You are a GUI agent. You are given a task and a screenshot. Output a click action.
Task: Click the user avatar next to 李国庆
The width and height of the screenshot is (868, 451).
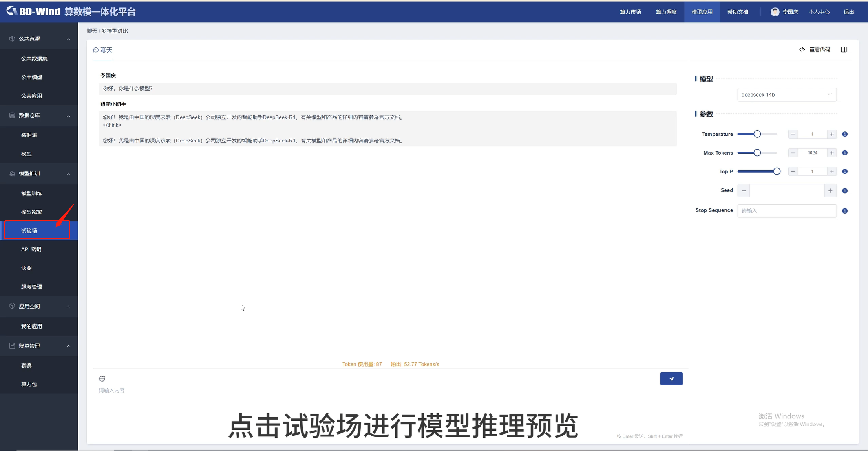point(775,12)
